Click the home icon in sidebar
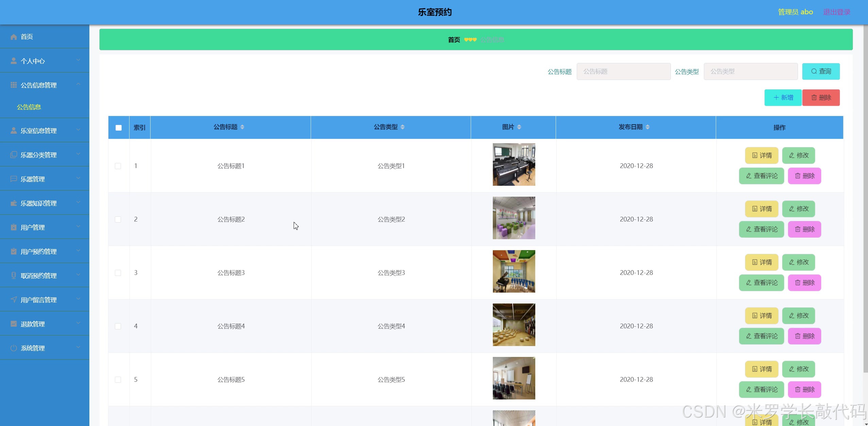Viewport: 868px width, 426px height. [x=14, y=37]
